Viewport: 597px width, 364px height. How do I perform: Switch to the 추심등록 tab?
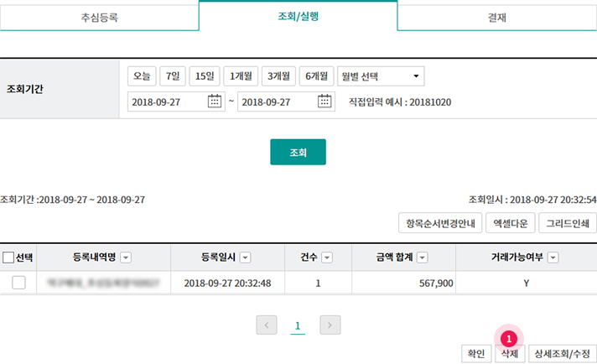coord(99,17)
